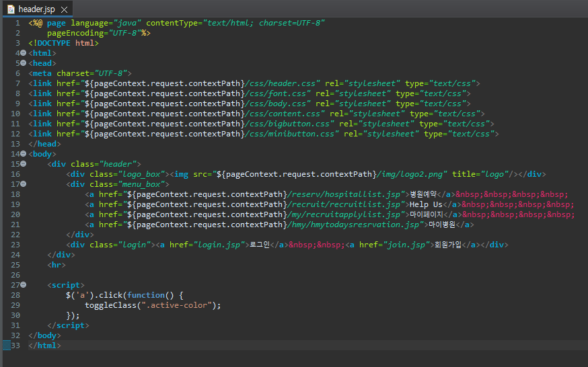Click the 마이페이지 anchor text

coord(427,214)
